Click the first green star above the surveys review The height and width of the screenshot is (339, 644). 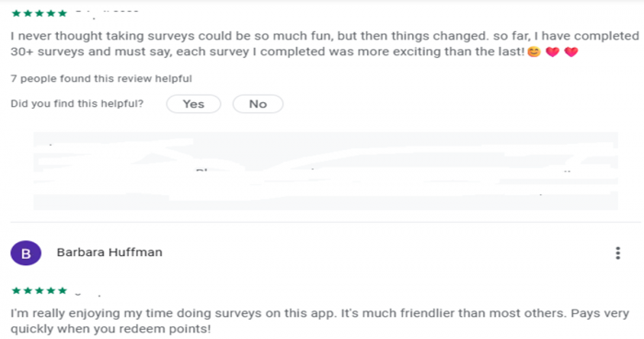click(17, 14)
